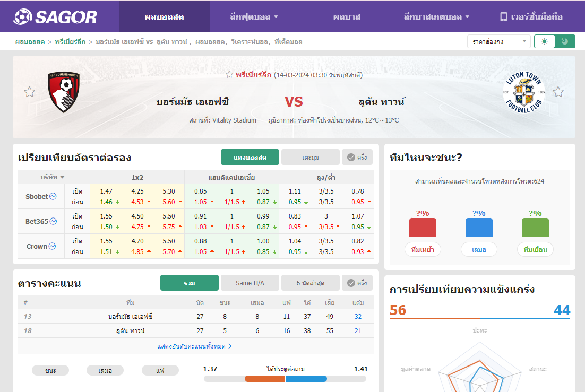The height and width of the screenshot is (392, 585).
Task: Click the Sbobet company name
Action: pyautogui.click(x=37, y=196)
